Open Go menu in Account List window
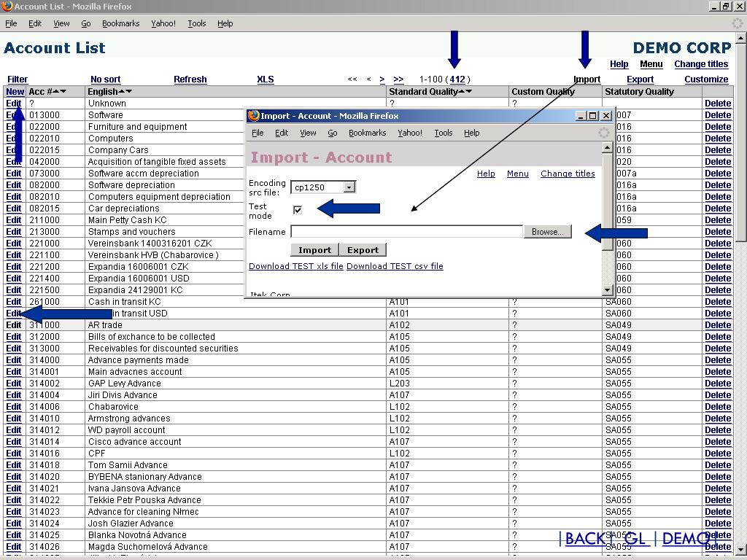The height and width of the screenshot is (560, 747). point(86,23)
